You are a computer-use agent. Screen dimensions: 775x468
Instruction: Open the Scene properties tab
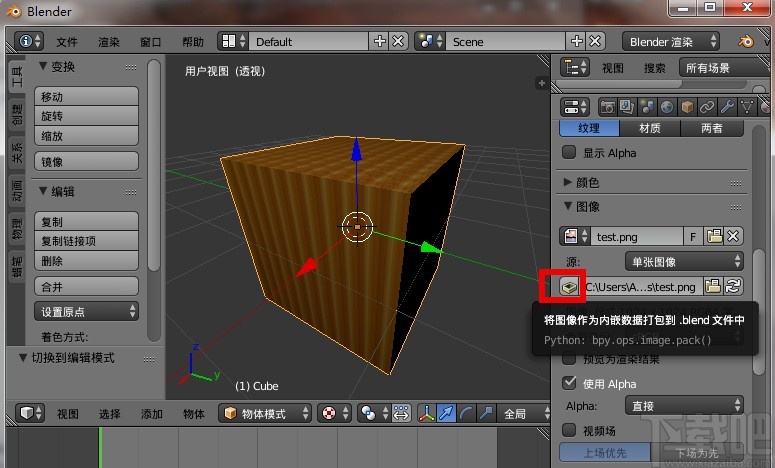pos(647,107)
